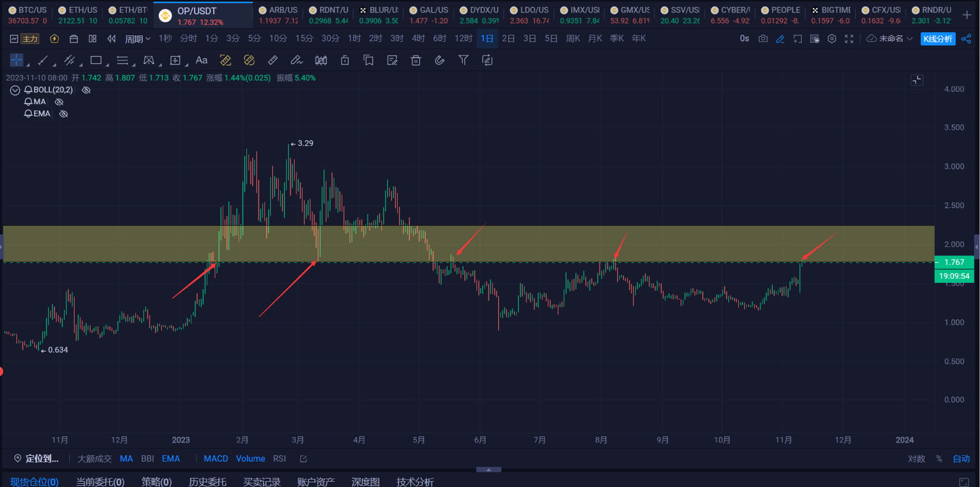Select the horizontal lines tool

coord(122,60)
